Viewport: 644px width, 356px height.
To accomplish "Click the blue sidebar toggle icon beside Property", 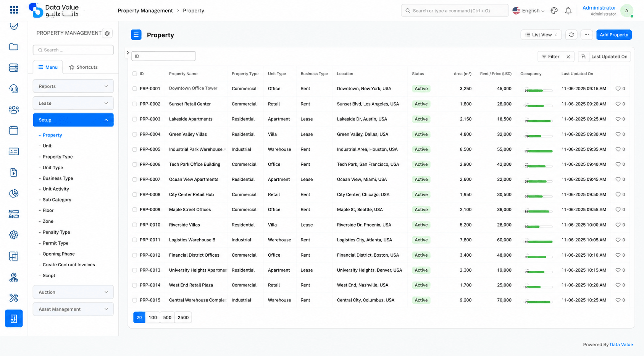I will [136, 35].
